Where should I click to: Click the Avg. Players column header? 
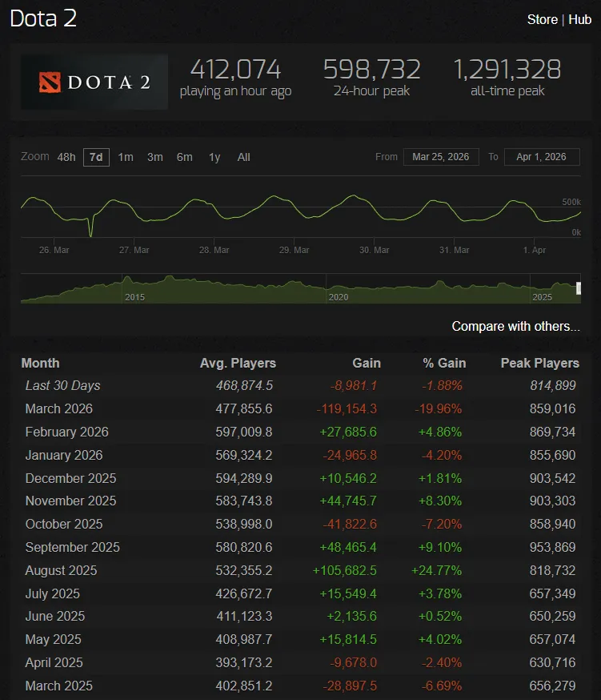(x=238, y=363)
